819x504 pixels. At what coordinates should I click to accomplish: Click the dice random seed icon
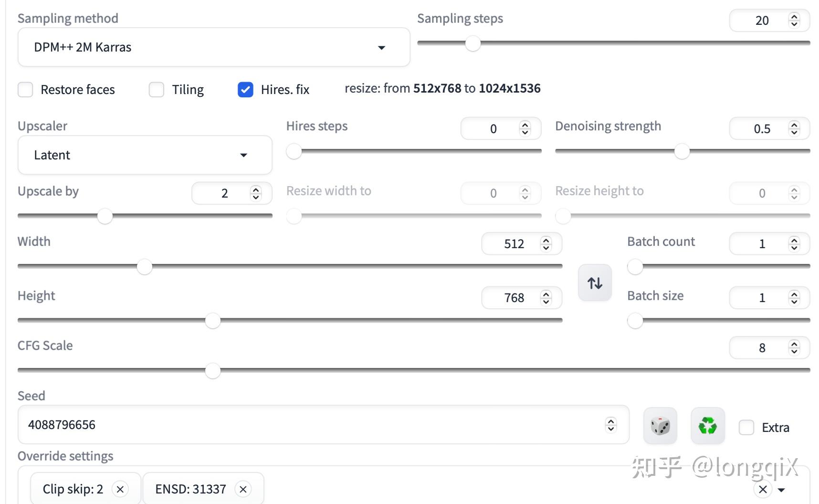point(660,426)
